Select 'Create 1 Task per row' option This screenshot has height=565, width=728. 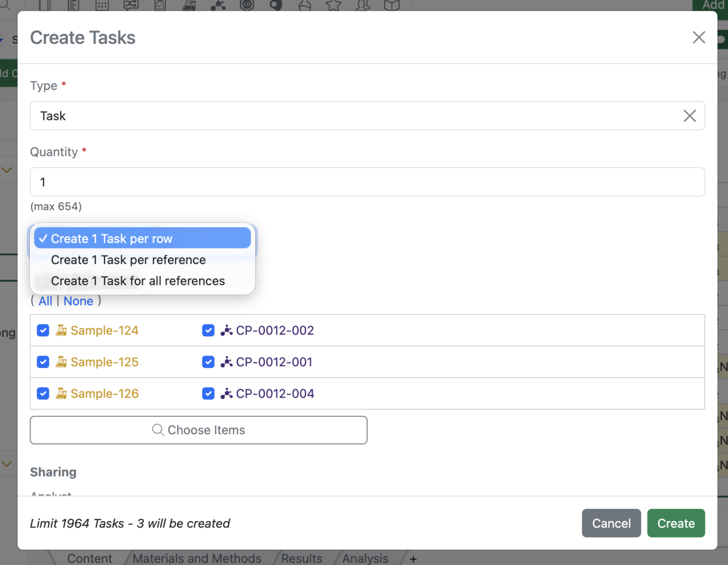point(142,238)
